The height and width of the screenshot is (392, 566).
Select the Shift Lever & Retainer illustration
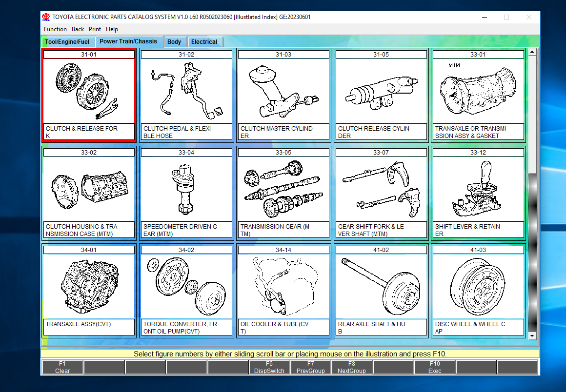click(478, 188)
